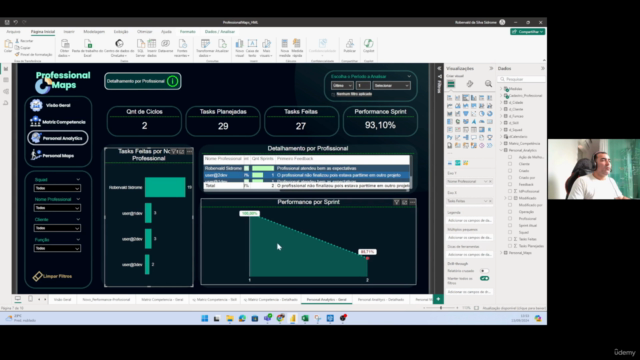Create a Nova medida
640x360 pixels.
coord(284,48)
